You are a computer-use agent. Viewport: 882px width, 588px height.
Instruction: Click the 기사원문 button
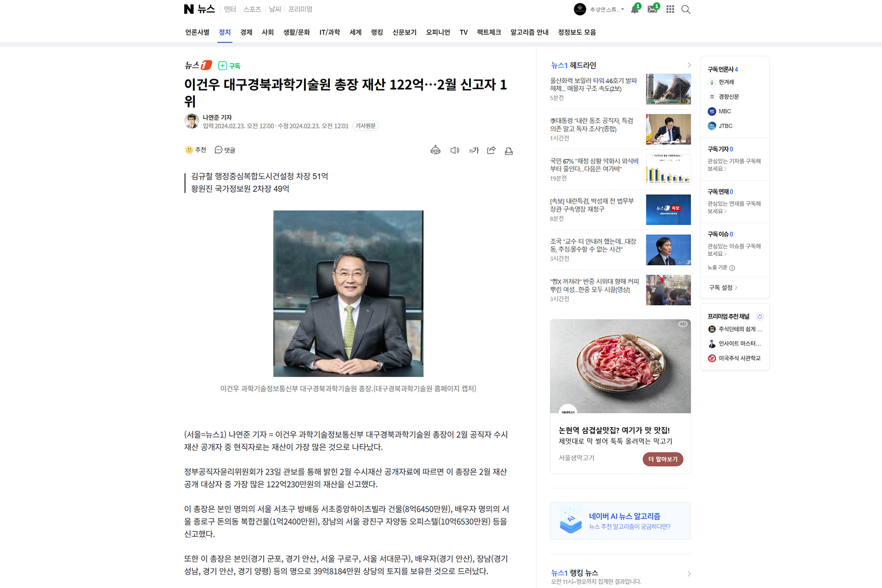[366, 126]
